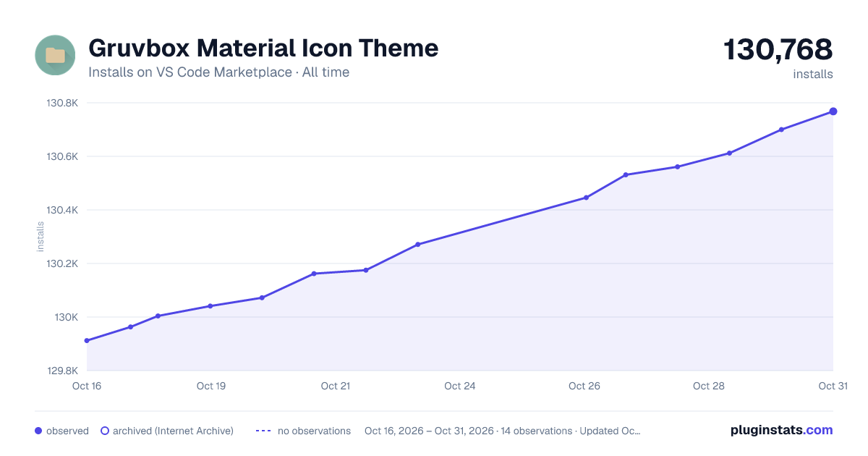Click the Gruvbox folder logo icon
868x456 pixels.
point(55,55)
